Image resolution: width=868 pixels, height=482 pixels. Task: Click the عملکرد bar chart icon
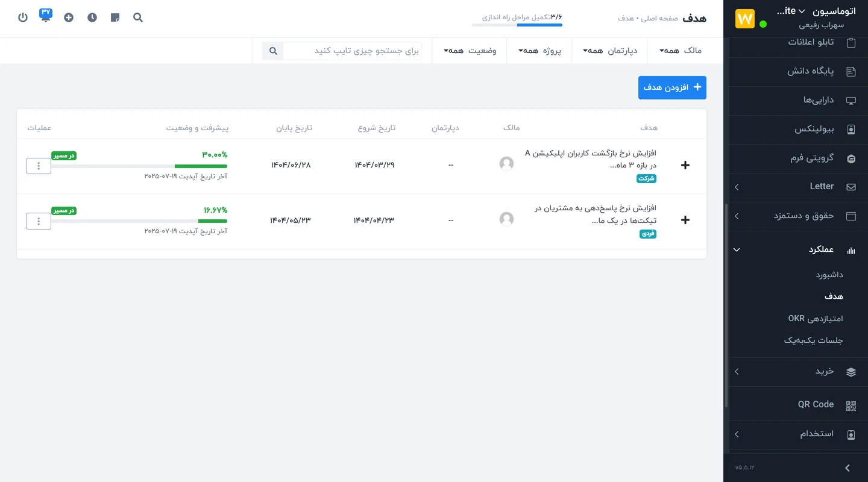click(x=851, y=250)
